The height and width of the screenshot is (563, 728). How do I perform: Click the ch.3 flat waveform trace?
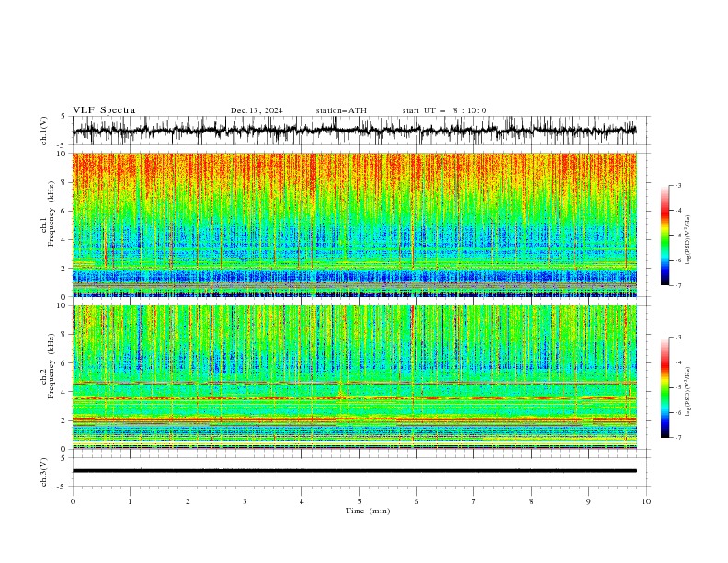(355, 471)
